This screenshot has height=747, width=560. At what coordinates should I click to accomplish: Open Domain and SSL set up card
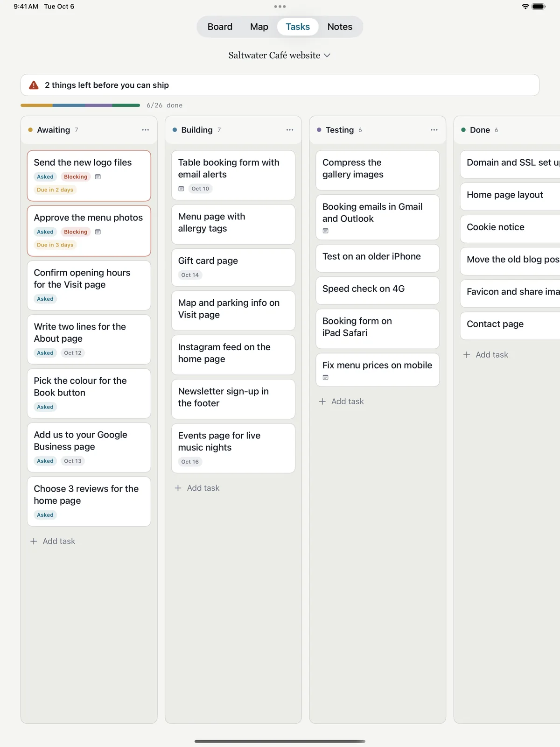pyautogui.click(x=510, y=164)
